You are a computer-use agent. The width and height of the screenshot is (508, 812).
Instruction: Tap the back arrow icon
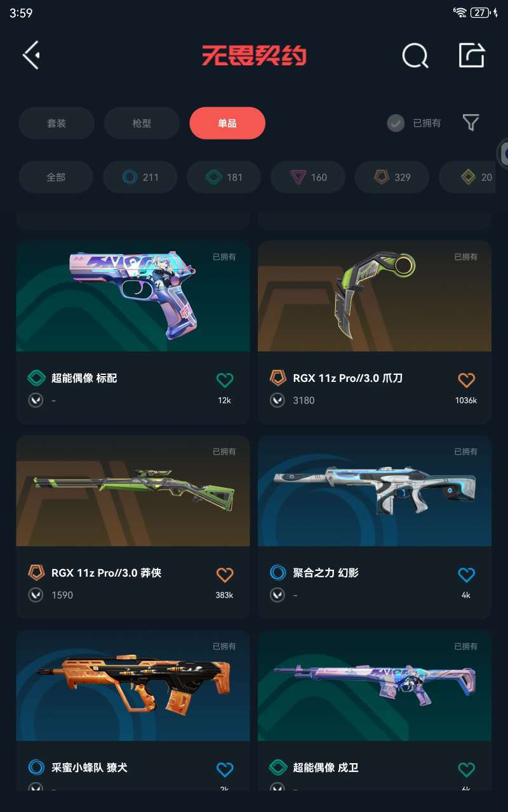31,55
